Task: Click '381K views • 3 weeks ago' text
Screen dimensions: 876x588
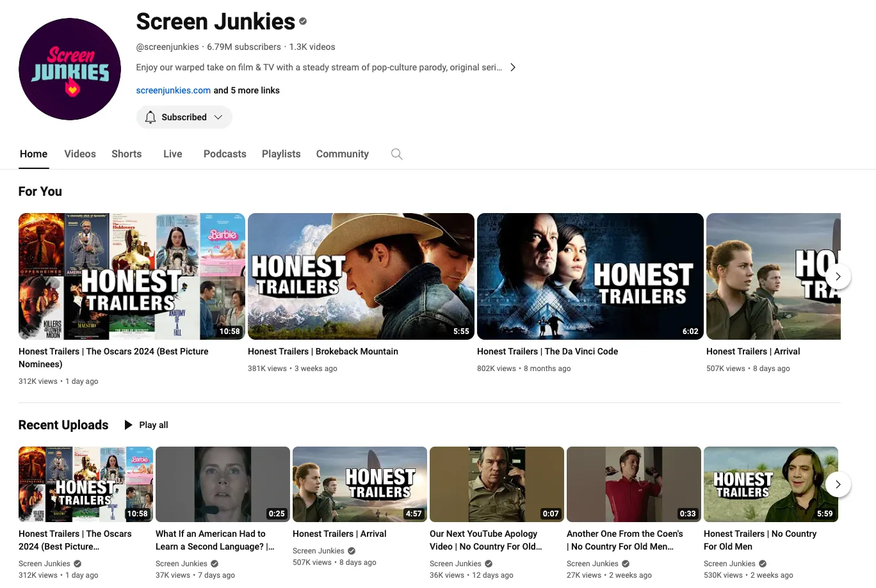Action: [293, 369]
